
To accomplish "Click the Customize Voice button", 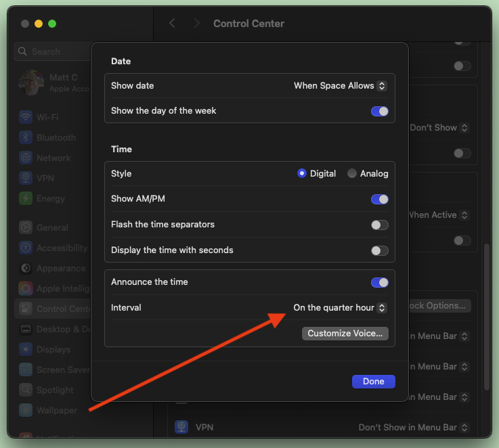I will 345,334.
